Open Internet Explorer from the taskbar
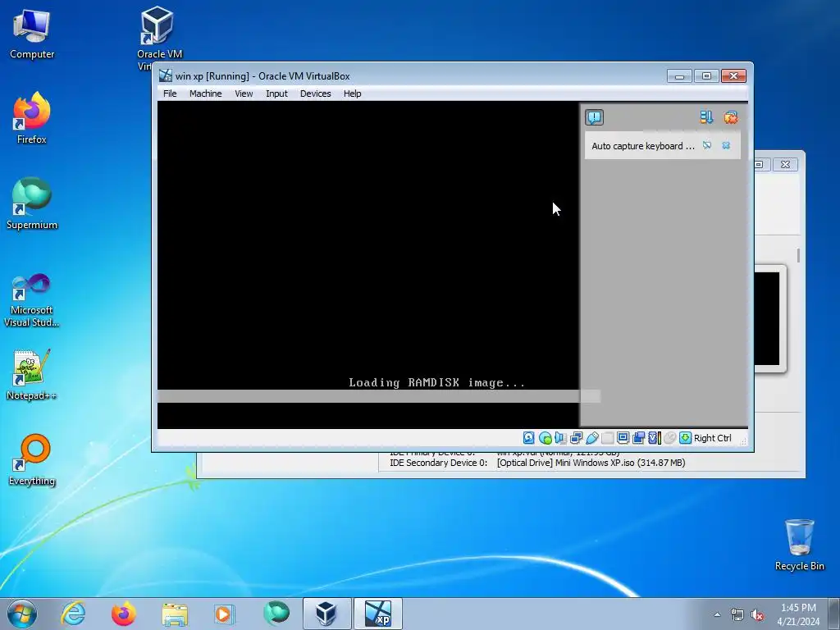Viewport: 840px width, 630px height. [73, 614]
